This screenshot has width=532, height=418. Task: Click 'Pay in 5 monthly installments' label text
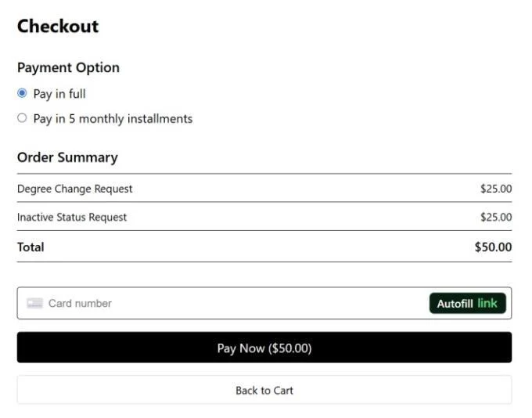113,119
